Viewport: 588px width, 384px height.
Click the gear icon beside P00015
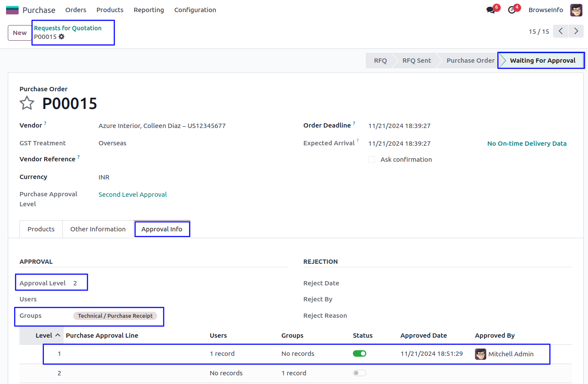point(61,37)
